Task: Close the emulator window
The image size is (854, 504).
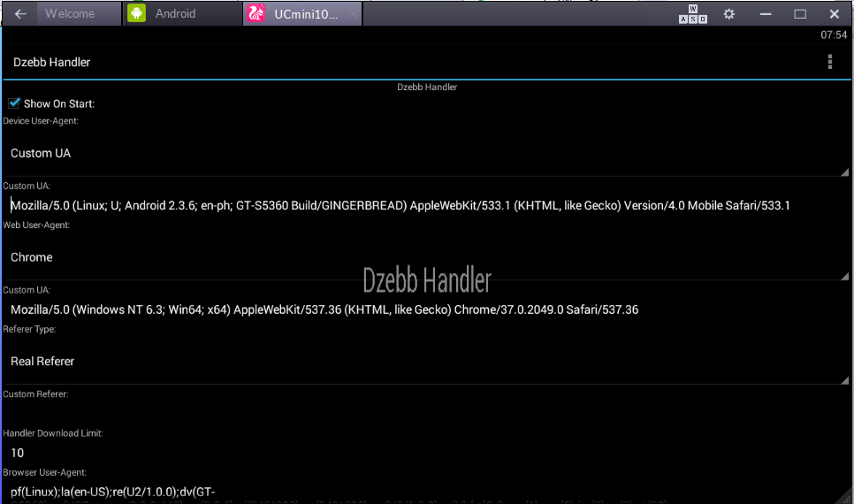Action: pyautogui.click(x=834, y=14)
